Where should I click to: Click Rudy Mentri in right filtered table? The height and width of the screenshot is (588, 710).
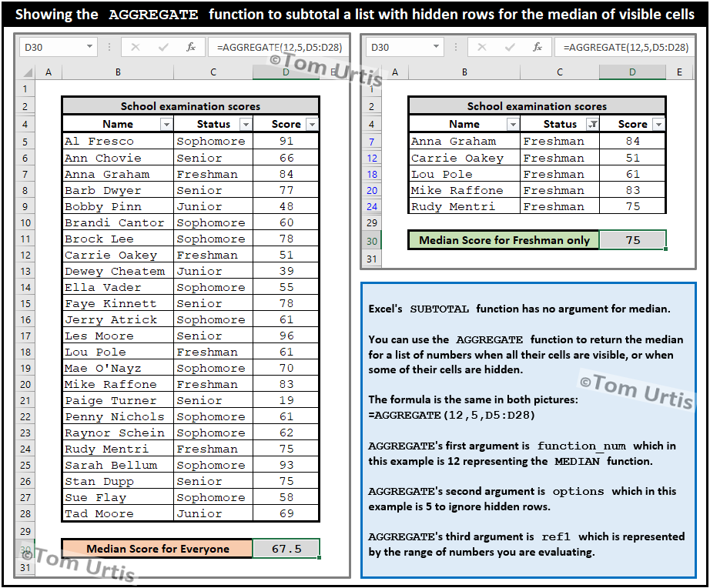464,206
